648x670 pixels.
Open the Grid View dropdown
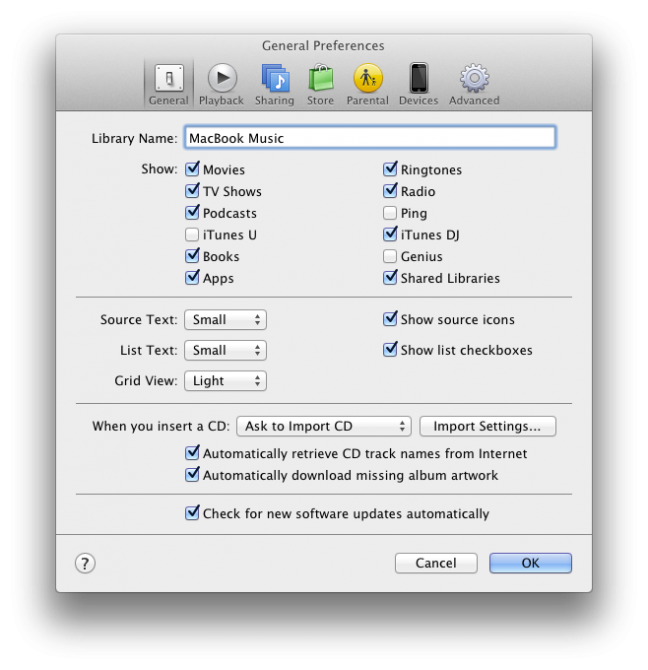tap(225, 381)
